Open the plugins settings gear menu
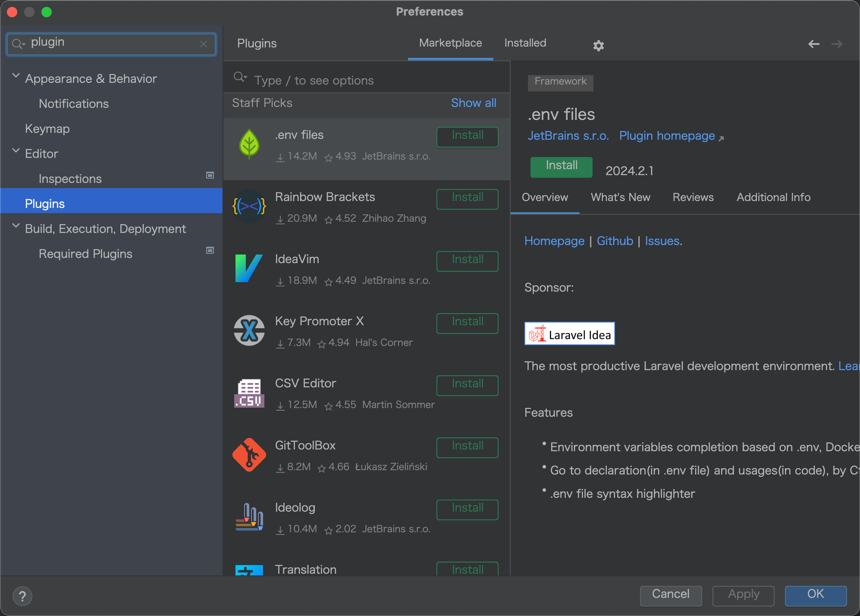 pyautogui.click(x=598, y=45)
